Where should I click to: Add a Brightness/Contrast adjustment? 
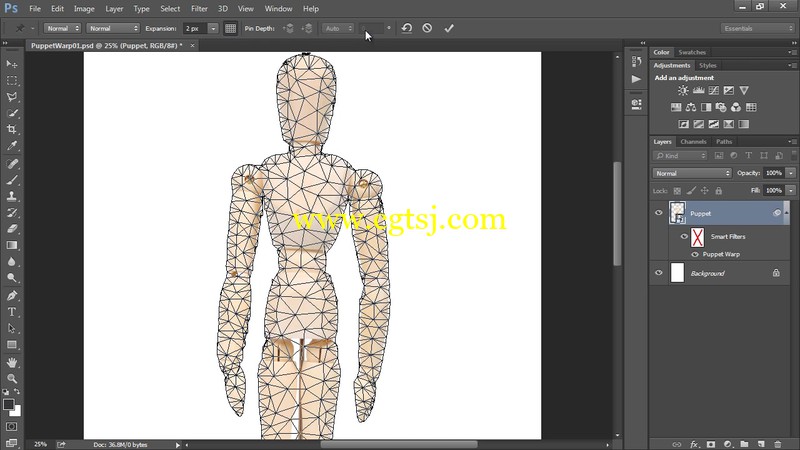(683, 90)
